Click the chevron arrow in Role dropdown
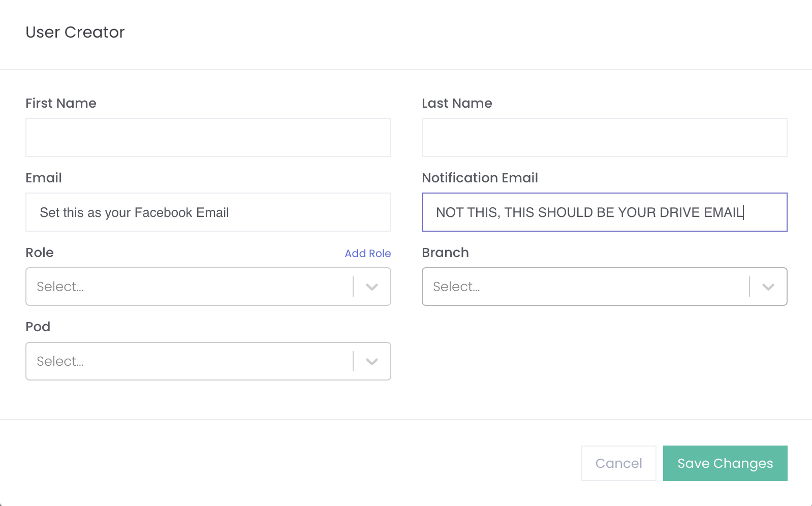The image size is (812, 506). point(372,287)
